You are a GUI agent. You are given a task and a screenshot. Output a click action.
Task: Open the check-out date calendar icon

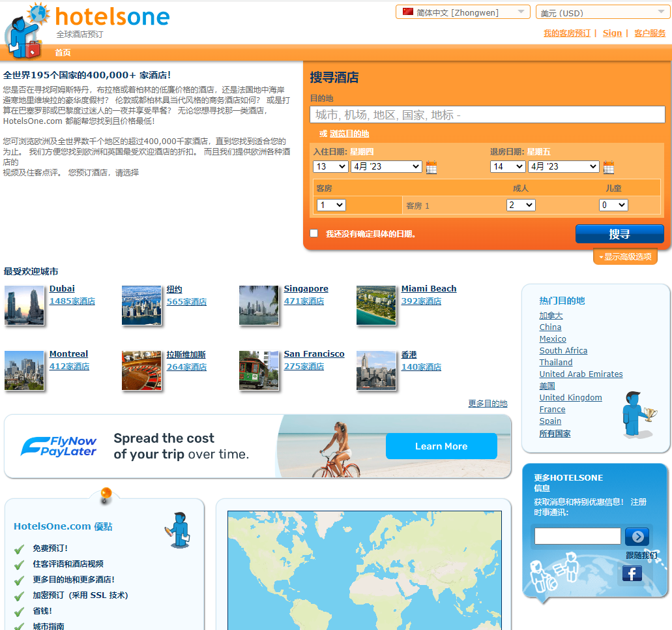[608, 167]
